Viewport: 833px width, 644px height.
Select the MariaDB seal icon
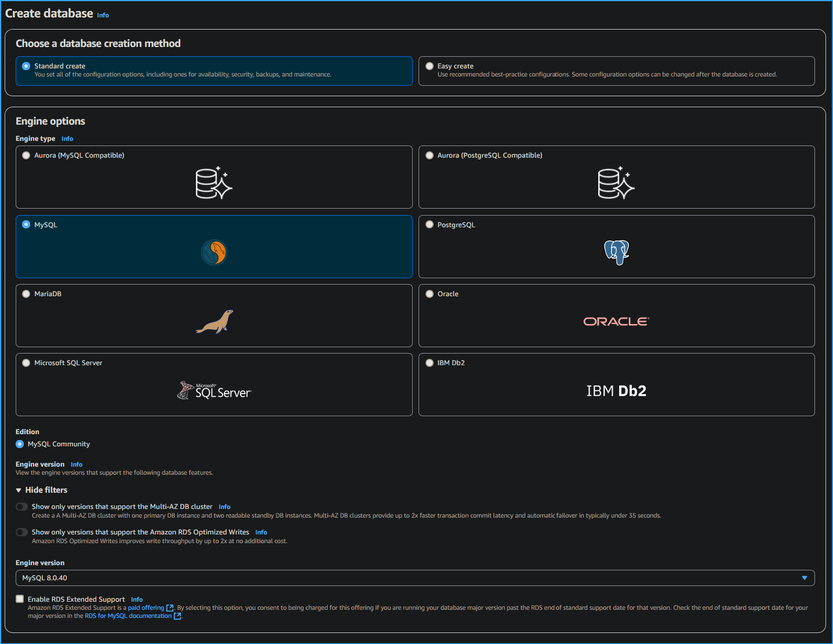[x=214, y=321]
